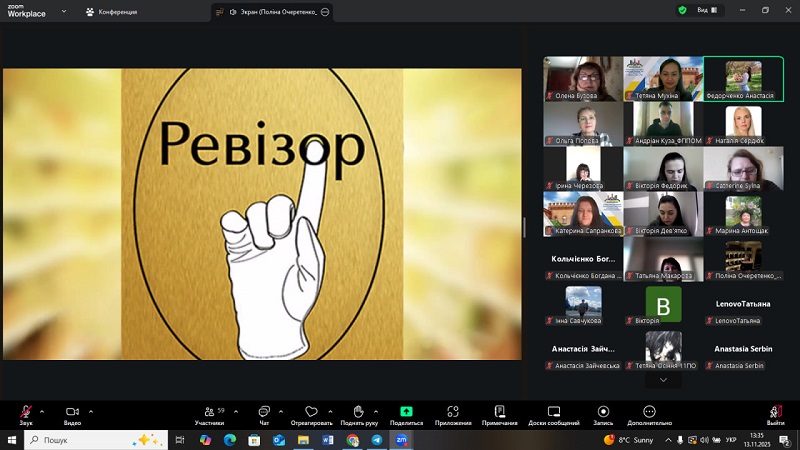Turn on camera with the Видео button
This screenshot has width=800, height=450.
tap(72, 412)
